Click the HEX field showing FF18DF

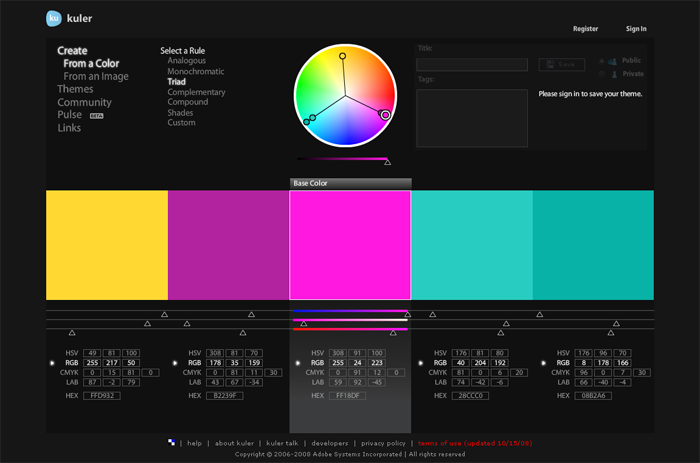point(347,396)
